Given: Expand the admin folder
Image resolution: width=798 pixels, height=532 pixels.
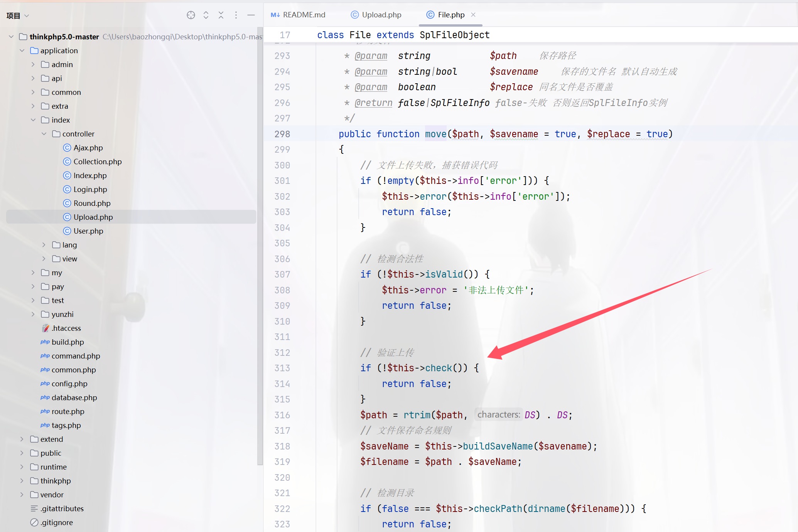Looking at the screenshot, I should coord(33,64).
